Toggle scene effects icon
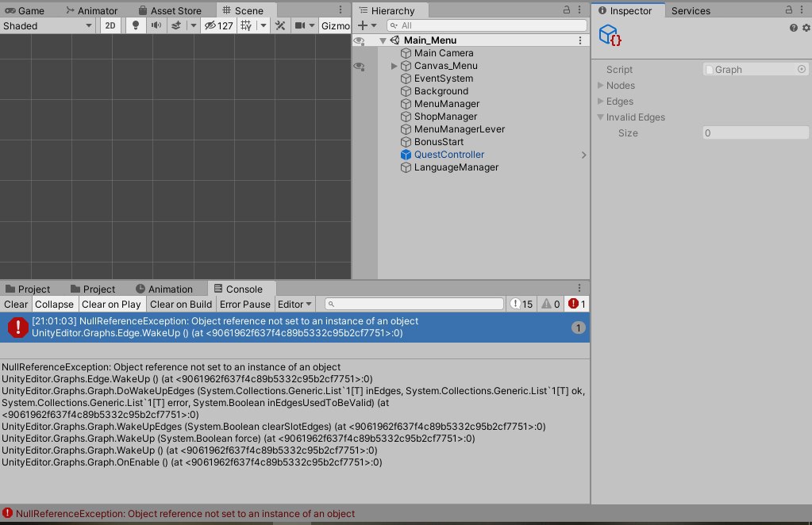Screen dimensions: 812x525 point(176,25)
